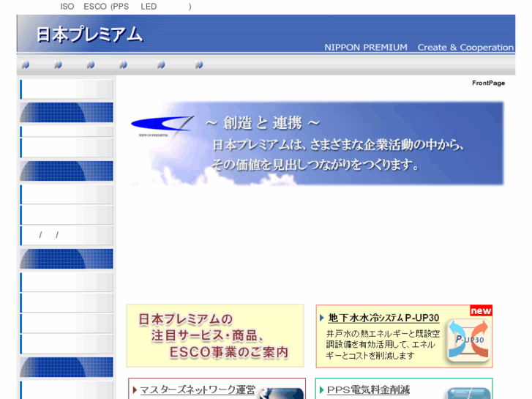Viewport: 532px width, 399px height.
Task: Click the red 'new' badge
Action: (x=481, y=310)
